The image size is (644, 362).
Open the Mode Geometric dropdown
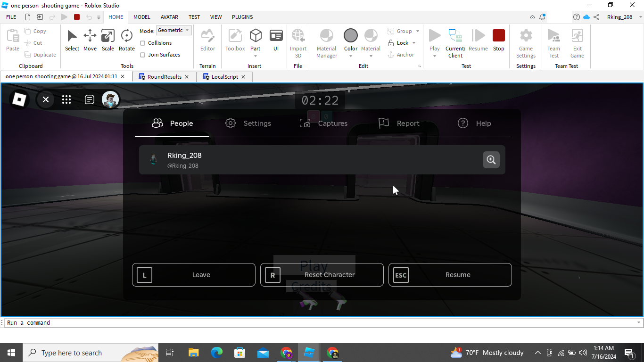(x=174, y=30)
